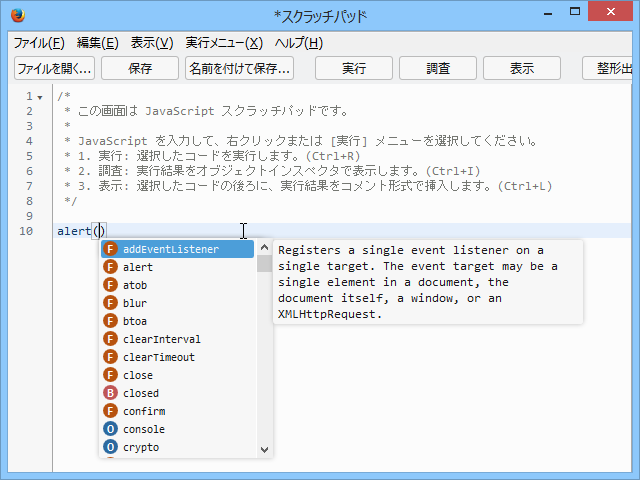Image resolution: width=640 pixels, height=480 pixels.
Task: Click the F icon next to alert suggestion
Action: (110, 267)
